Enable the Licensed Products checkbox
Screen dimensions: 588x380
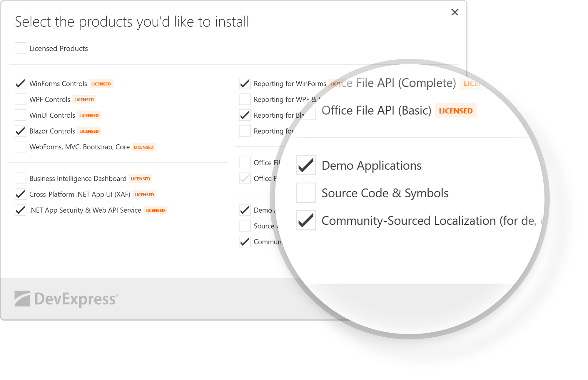20,48
